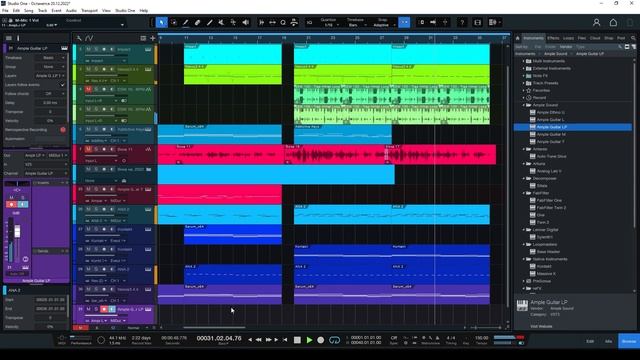Switch to the Effects browser tab

click(x=553, y=38)
